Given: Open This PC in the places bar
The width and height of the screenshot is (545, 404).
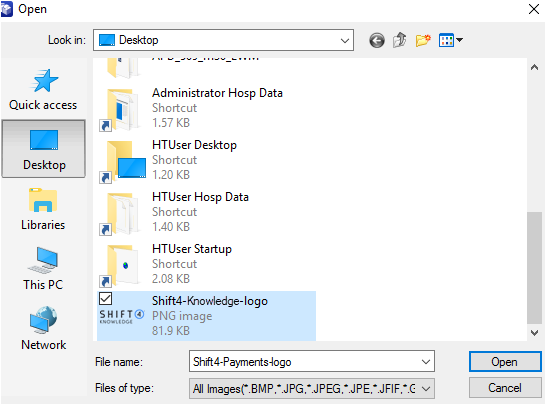Looking at the screenshot, I should point(43,269).
